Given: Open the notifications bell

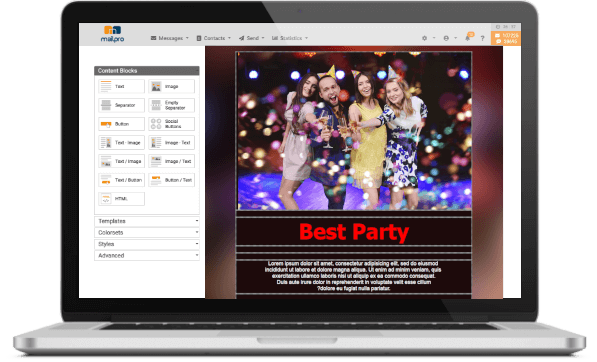Looking at the screenshot, I should coord(468,37).
